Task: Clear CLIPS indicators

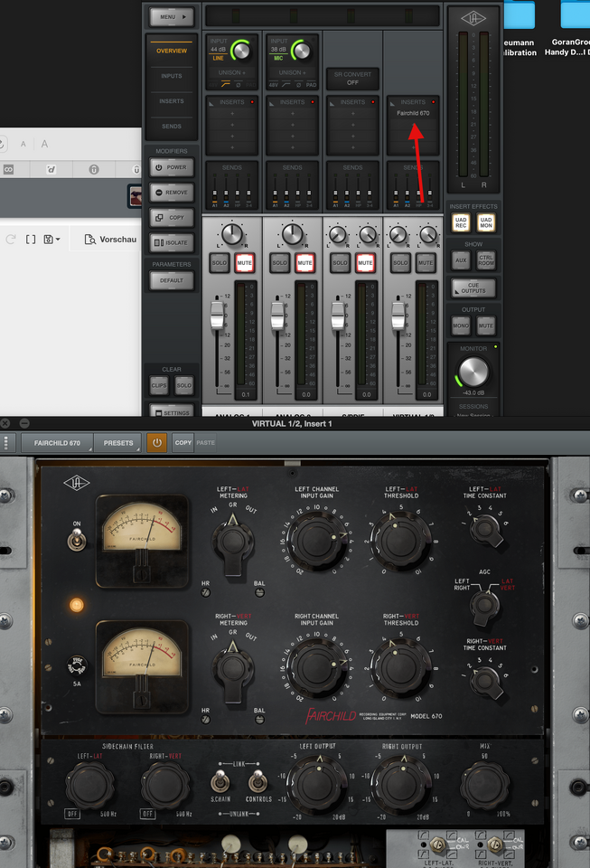Action: [x=159, y=385]
